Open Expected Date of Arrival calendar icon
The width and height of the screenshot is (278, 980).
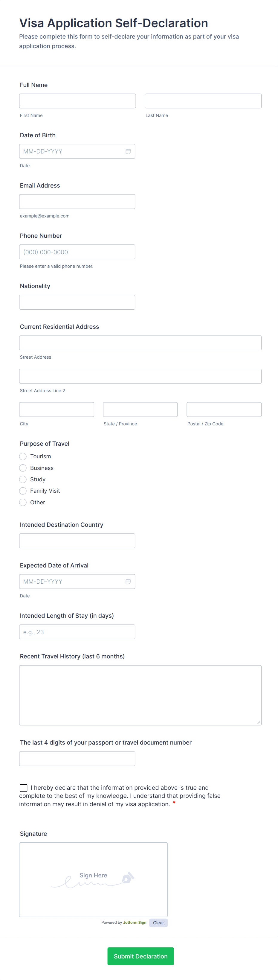[x=128, y=581]
